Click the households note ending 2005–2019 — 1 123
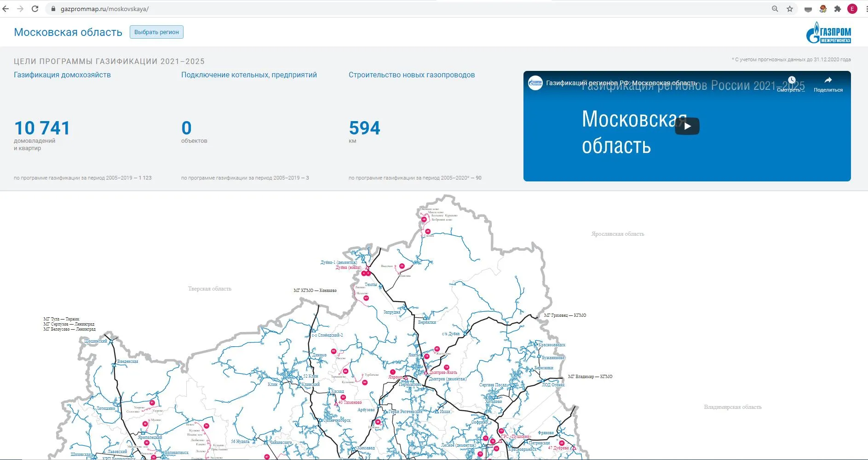 tap(83, 178)
